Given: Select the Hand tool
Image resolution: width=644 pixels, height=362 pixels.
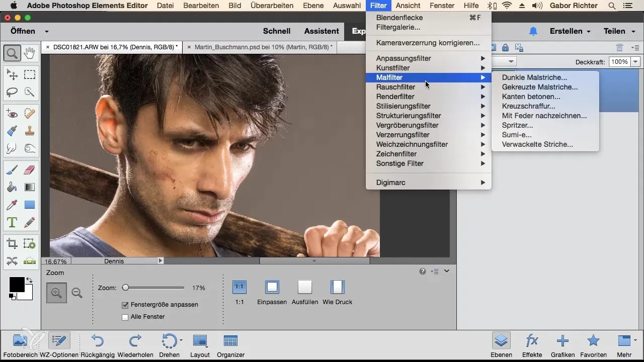Looking at the screenshot, I should (30, 53).
